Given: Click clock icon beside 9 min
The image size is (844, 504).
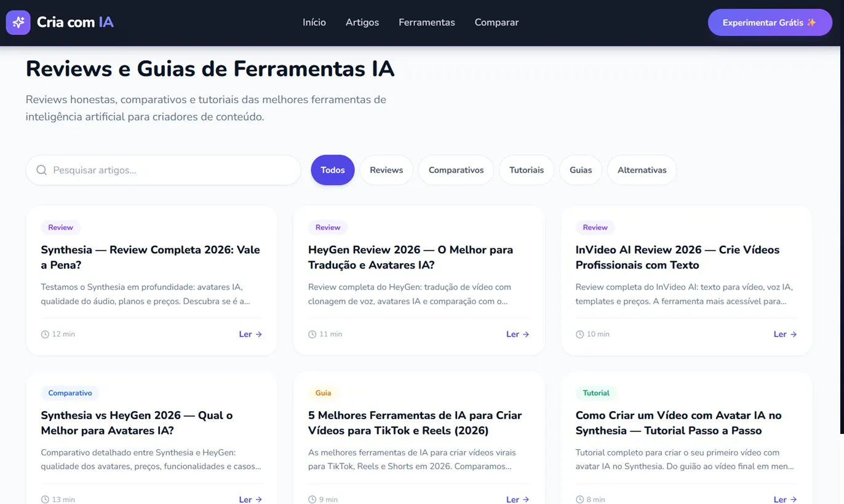Looking at the screenshot, I should (x=312, y=500).
